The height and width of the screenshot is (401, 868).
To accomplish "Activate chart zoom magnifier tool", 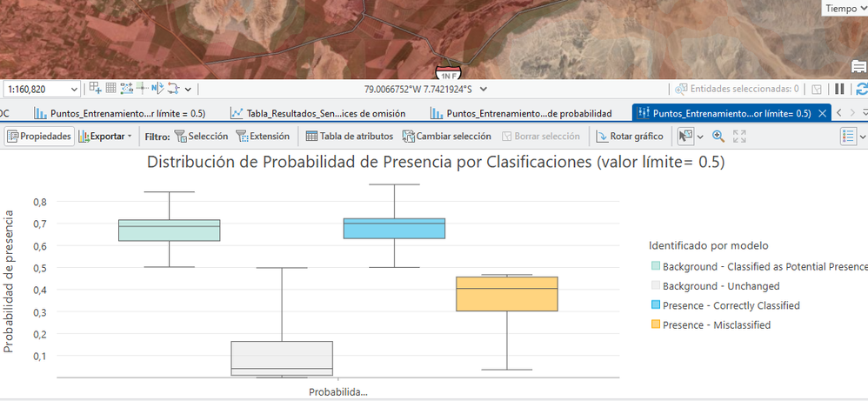I will (718, 136).
